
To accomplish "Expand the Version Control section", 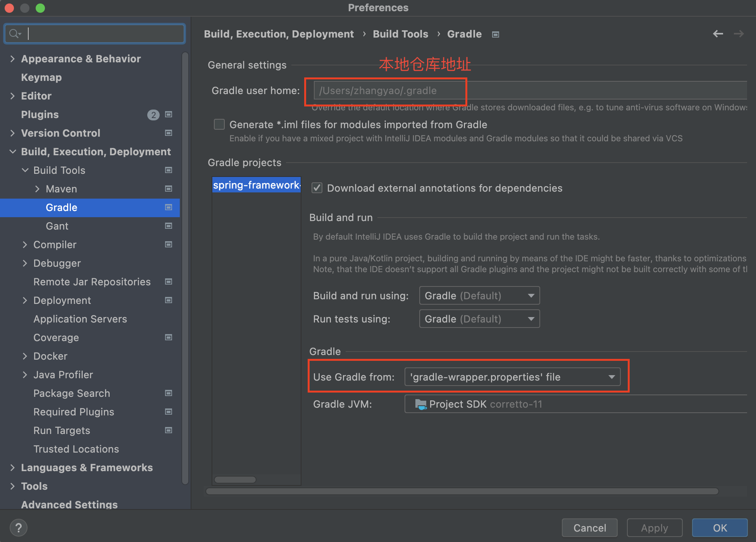I will coord(12,133).
